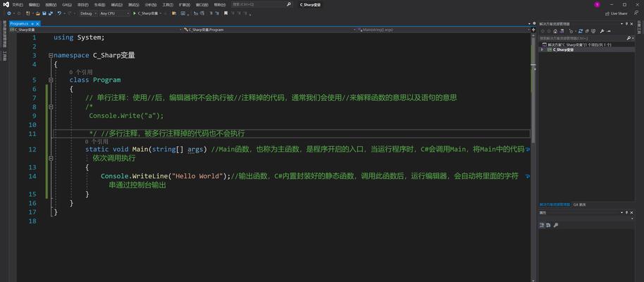This screenshot has width=644, height=282.
Task: Expand the C_Sharp变量 project tree node
Action: (542, 49)
